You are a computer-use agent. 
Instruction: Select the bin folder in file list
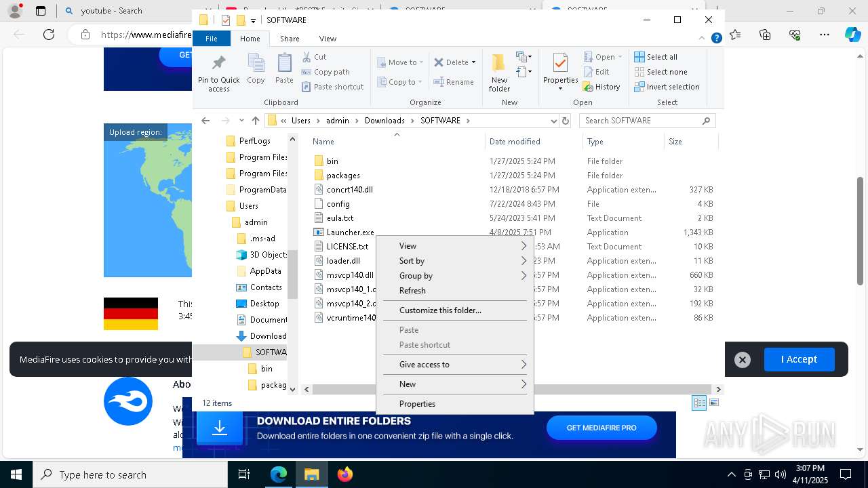[332, 161]
